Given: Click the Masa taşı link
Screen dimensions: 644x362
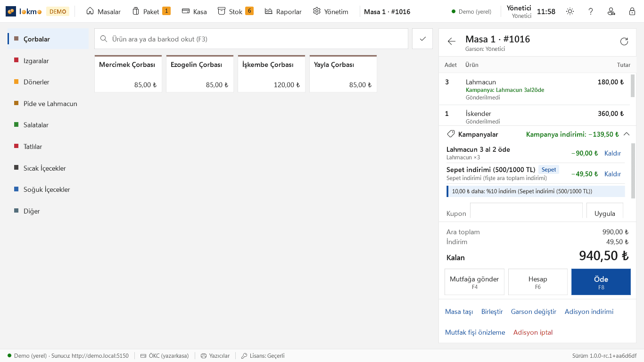Looking at the screenshot, I should point(459,312).
